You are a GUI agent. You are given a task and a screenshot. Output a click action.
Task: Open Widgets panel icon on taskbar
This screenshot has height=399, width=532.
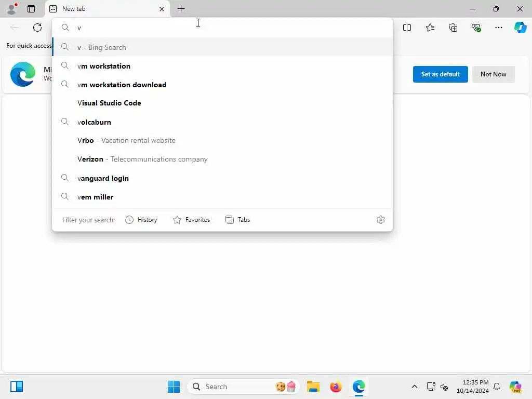(x=16, y=387)
